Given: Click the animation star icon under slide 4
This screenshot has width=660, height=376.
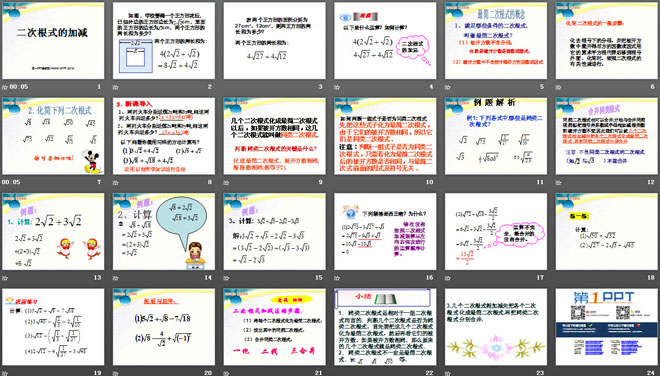Looking at the screenshot, I should pos(337,87).
